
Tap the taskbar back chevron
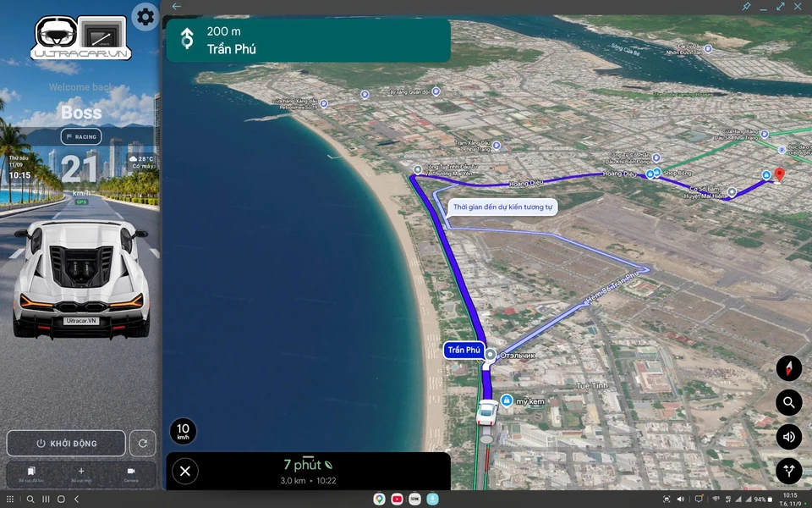click(x=77, y=500)
